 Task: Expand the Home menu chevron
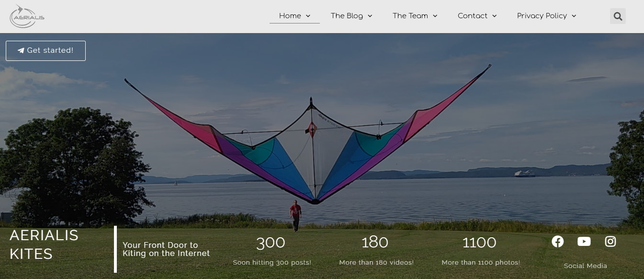click(308, 16)
